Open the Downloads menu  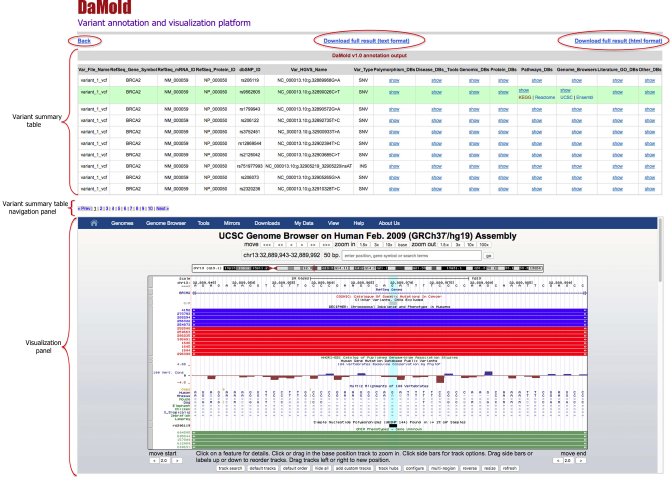coord(267,223)
